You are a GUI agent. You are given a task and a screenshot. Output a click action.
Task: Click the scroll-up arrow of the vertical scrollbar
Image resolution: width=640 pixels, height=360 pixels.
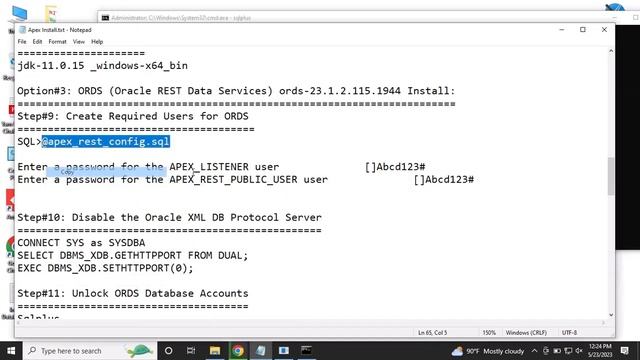tap(611, 51)
